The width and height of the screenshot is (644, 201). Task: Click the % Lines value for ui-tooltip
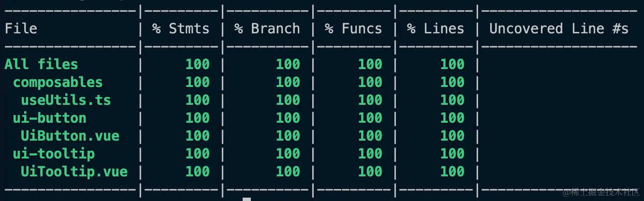(453, 154)
